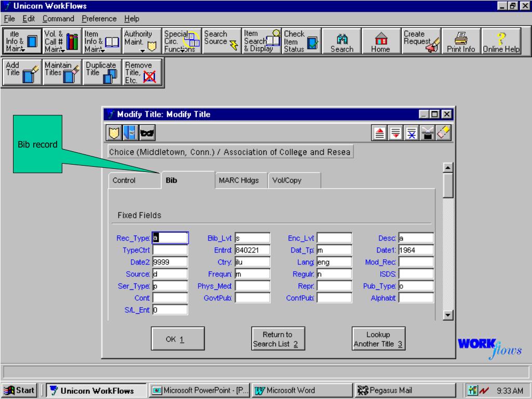
Task: Click the Entrd field showing 840221
Action: [252, 250]
